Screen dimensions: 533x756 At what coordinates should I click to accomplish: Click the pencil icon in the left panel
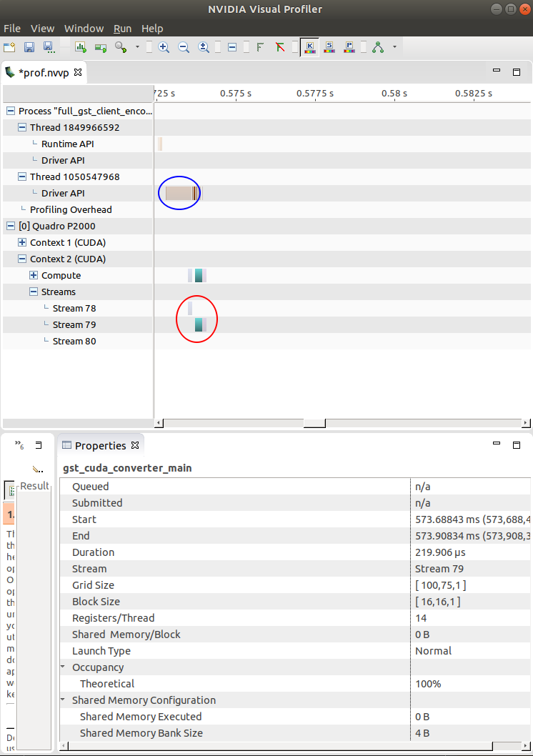click(37, 469)
